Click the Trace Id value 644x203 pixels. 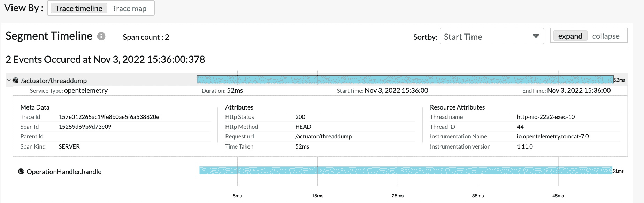pos(109,117)
